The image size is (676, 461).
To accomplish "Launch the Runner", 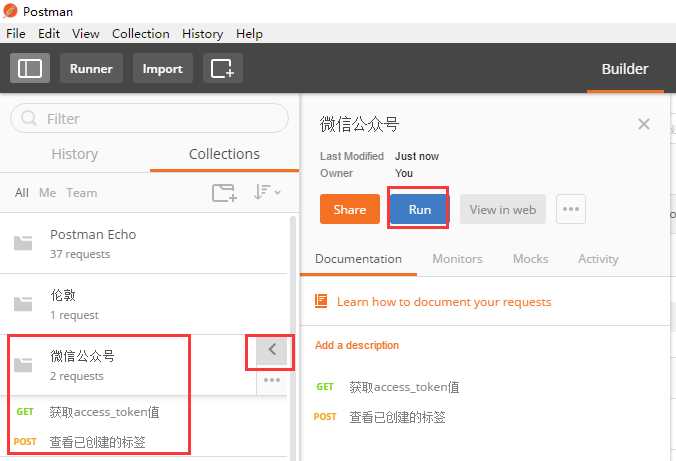I will pos(91,68).
